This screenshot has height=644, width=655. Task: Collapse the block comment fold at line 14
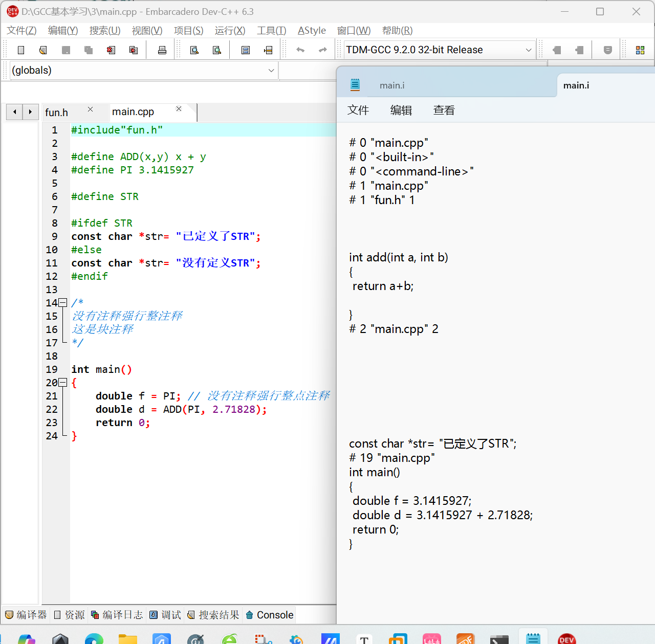point(62,303)
